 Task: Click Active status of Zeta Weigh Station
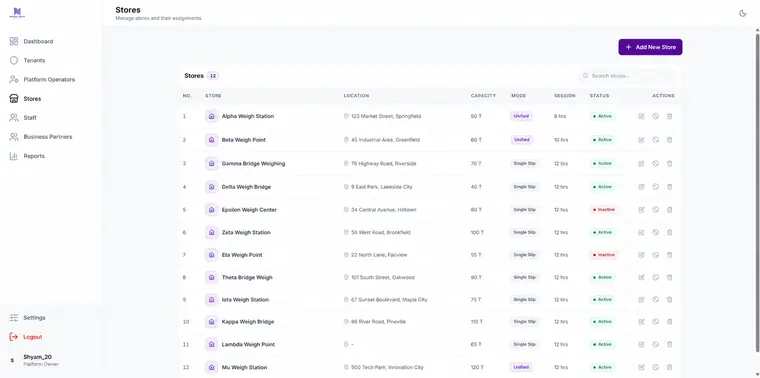602,233
